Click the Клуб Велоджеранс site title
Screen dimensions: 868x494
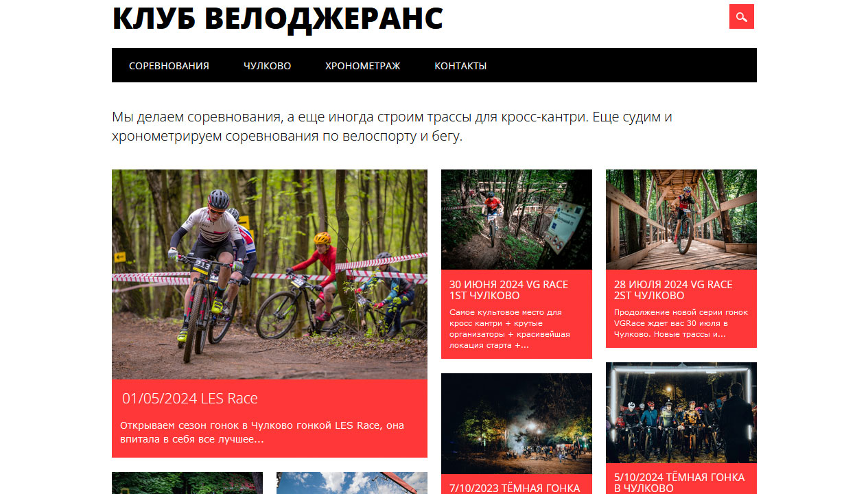point(277,19)
